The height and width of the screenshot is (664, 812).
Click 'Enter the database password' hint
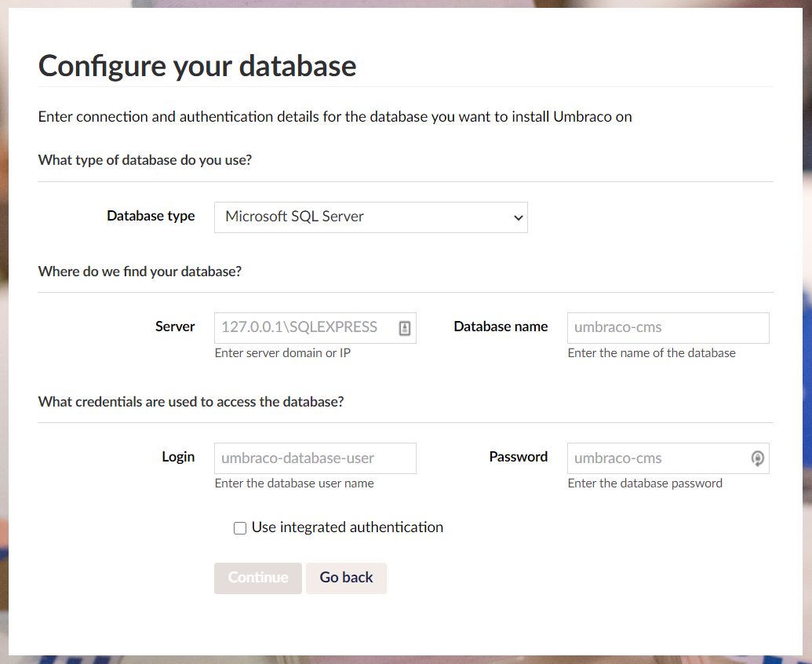pos(645,483)
